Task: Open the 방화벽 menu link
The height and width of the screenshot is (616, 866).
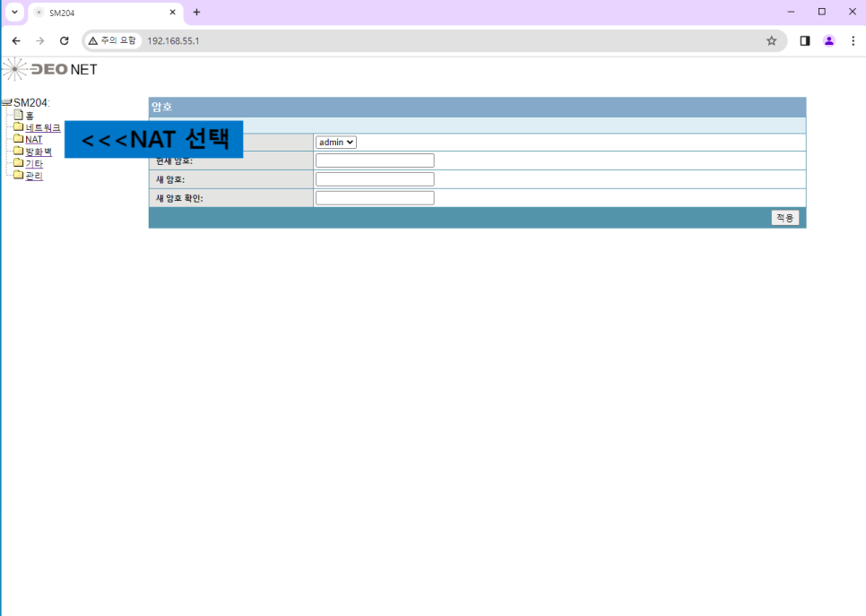Action: [x=39, y=152]
